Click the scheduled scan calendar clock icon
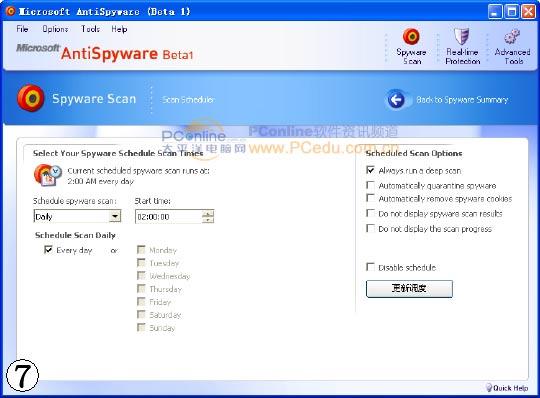This screenshot has height=398, width=540. click(48, 175)
